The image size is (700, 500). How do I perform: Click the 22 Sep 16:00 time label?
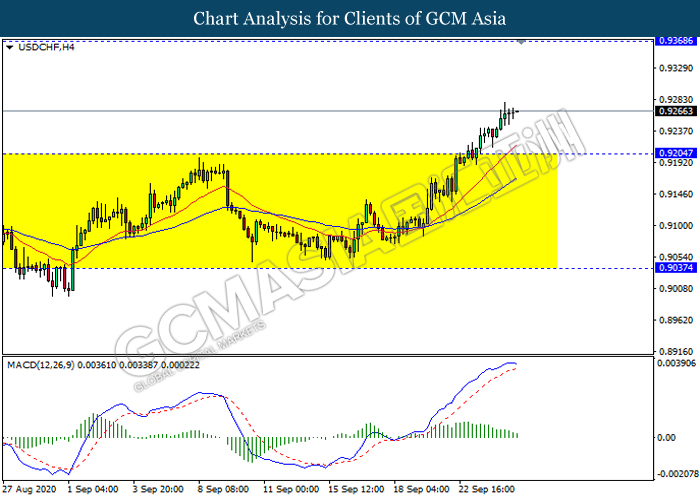tap(487, 489)
